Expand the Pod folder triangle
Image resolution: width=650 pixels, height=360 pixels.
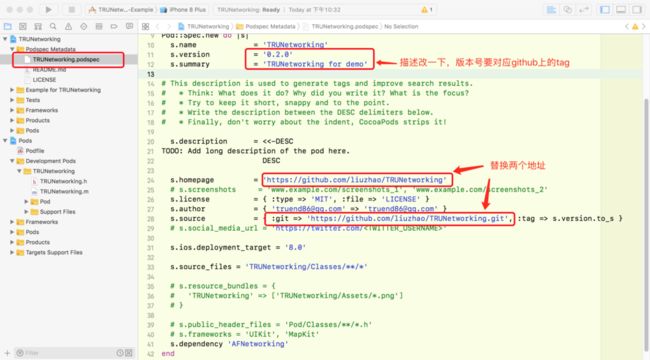pyautogui.click(x=26, y=202)
